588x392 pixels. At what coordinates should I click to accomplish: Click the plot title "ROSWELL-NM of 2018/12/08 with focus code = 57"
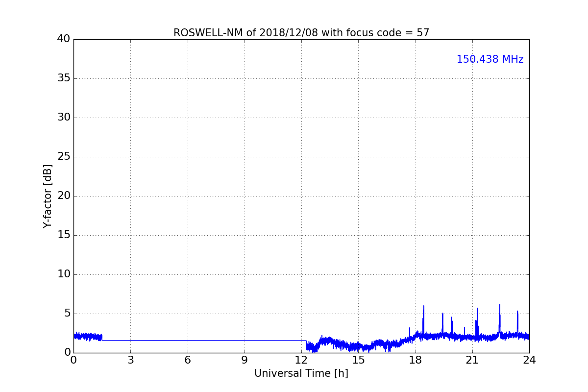point(301,33)
